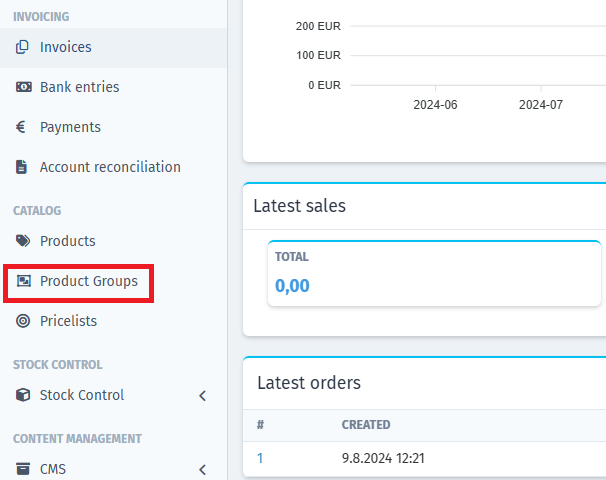This screenshot has width=606, height=480.
Task: Click the Products tags icon
Action: [x=23, y=241]
